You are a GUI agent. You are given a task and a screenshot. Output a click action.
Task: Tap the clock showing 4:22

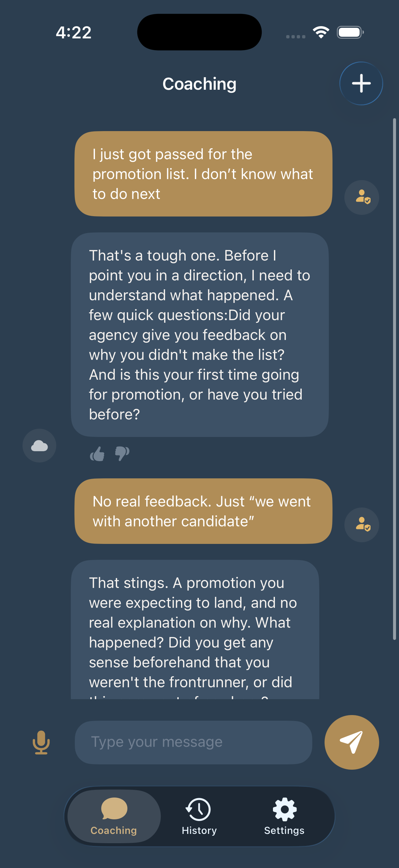click(73, 32)
